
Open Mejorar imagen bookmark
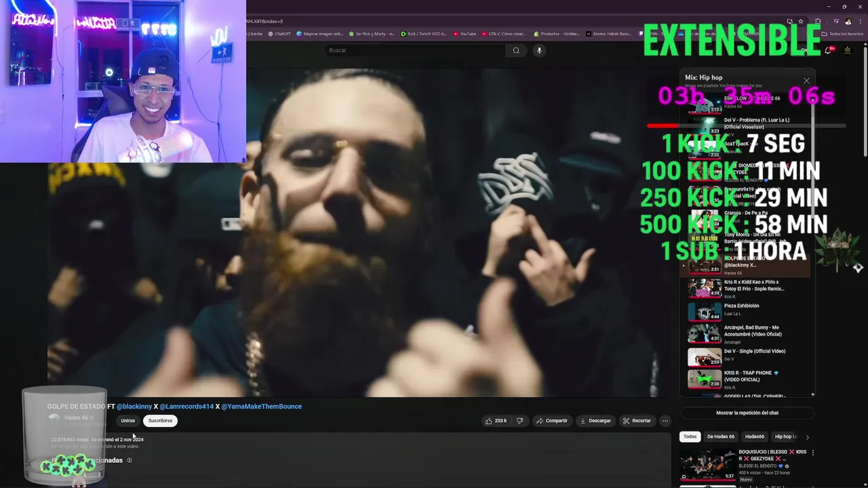(x=321, y=33)
